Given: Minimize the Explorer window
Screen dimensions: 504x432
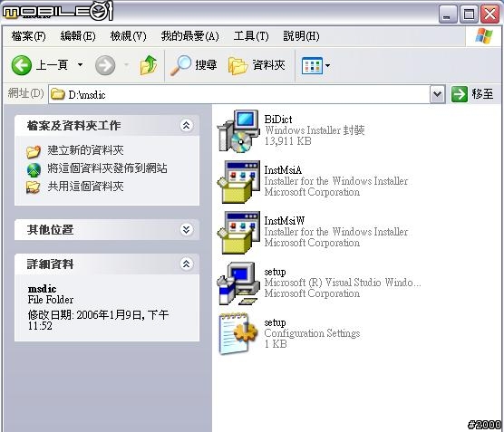Looking at the screenshot, I should coord(448,14).
